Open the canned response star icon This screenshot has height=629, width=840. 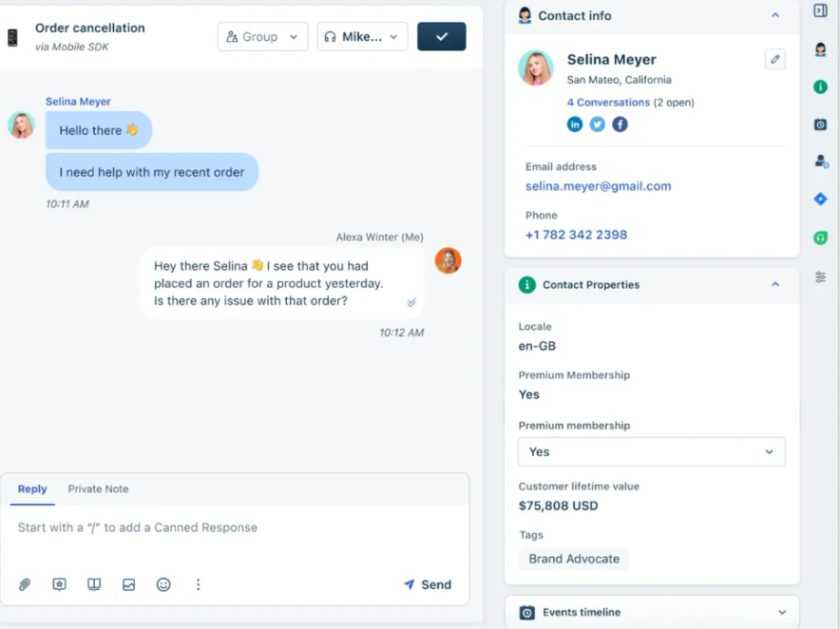coord(60,584)
